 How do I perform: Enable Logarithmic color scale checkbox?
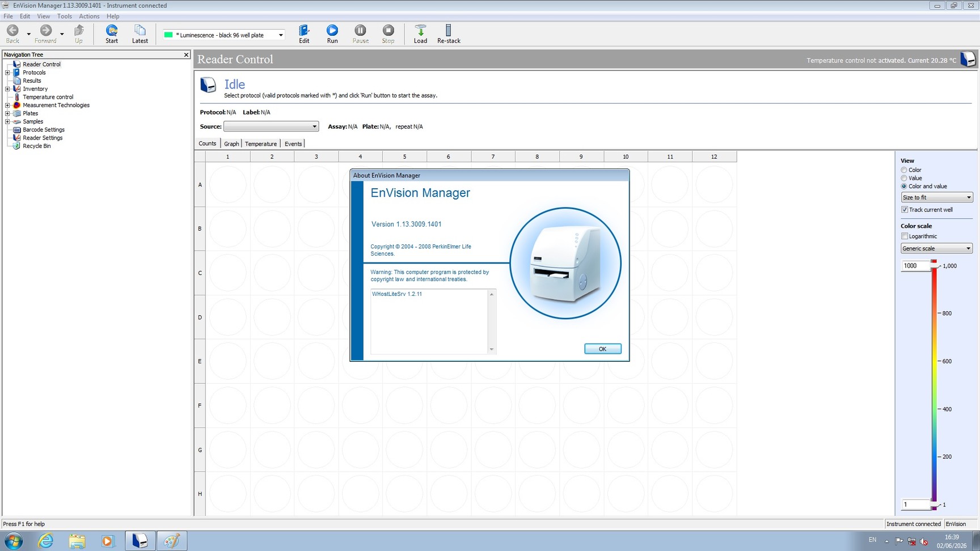905,236
